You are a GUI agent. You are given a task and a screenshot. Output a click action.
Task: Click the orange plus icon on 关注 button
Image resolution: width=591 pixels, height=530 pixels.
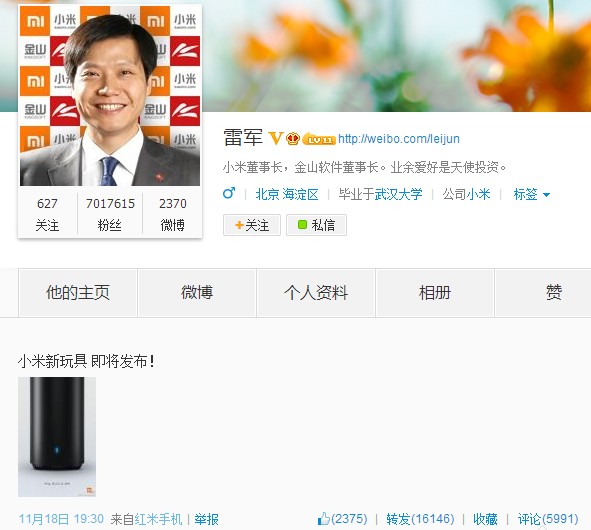[x=239, y=225]
